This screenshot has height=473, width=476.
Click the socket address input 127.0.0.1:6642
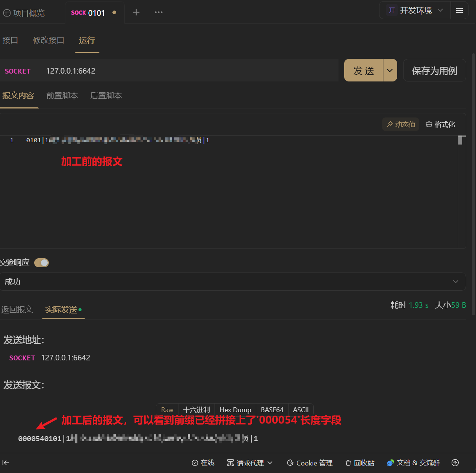[190, 71]
